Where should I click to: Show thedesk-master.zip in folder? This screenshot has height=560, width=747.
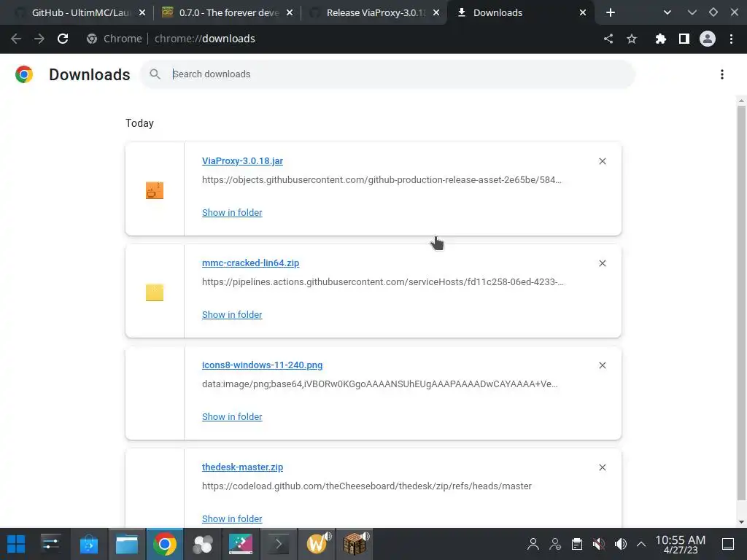(x=232, y=518)
